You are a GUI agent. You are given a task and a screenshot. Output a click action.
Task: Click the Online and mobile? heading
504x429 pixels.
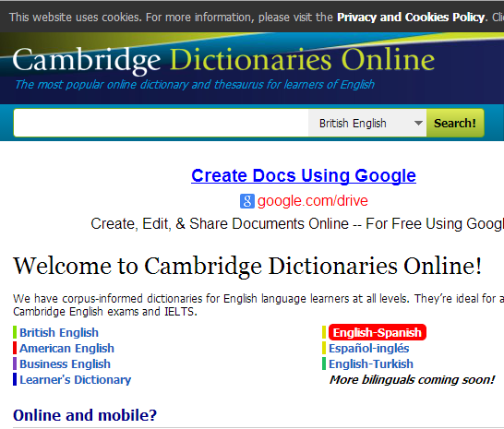tap(85, 415)
